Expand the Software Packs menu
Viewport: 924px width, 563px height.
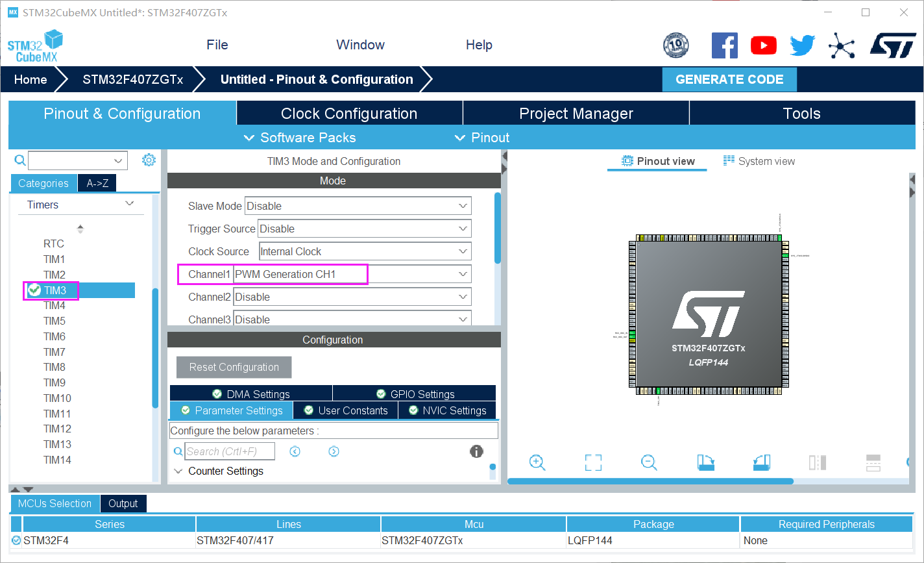point(300,138)
